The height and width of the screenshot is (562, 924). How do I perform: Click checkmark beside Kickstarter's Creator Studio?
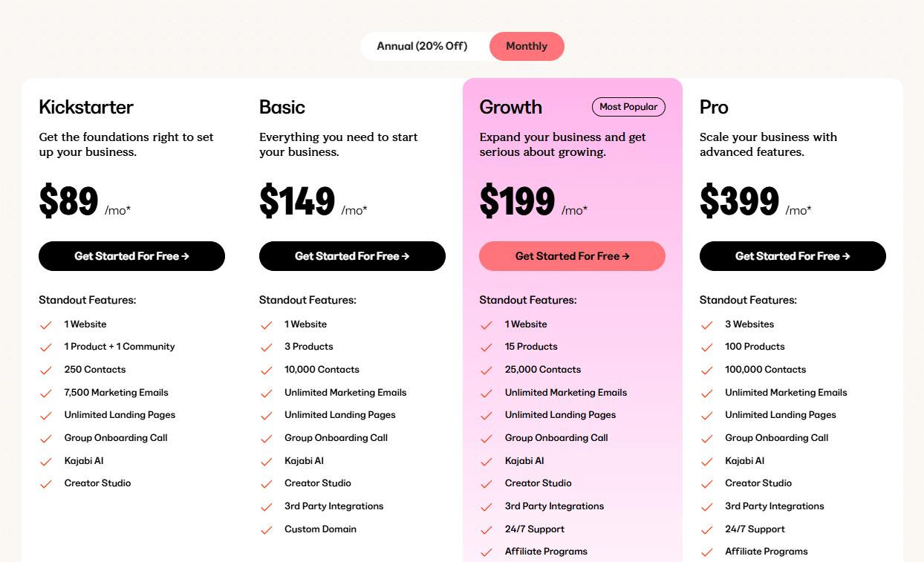[46, 483]
